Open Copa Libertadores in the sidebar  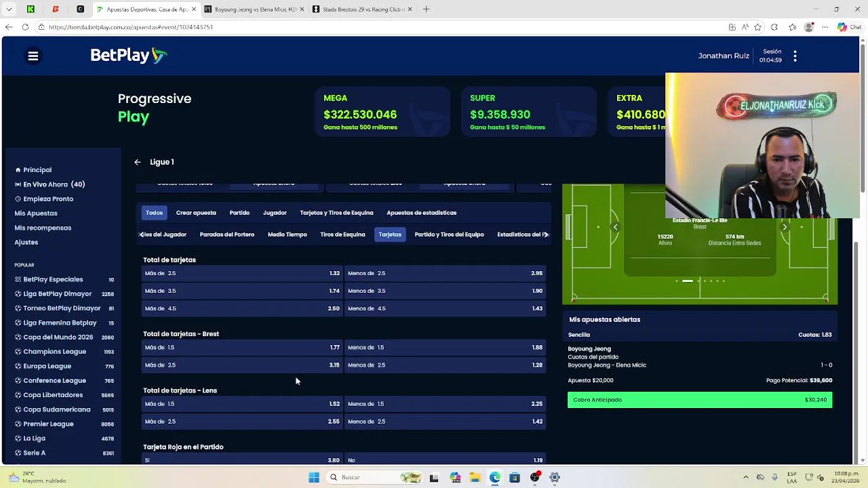click(64, 395)
